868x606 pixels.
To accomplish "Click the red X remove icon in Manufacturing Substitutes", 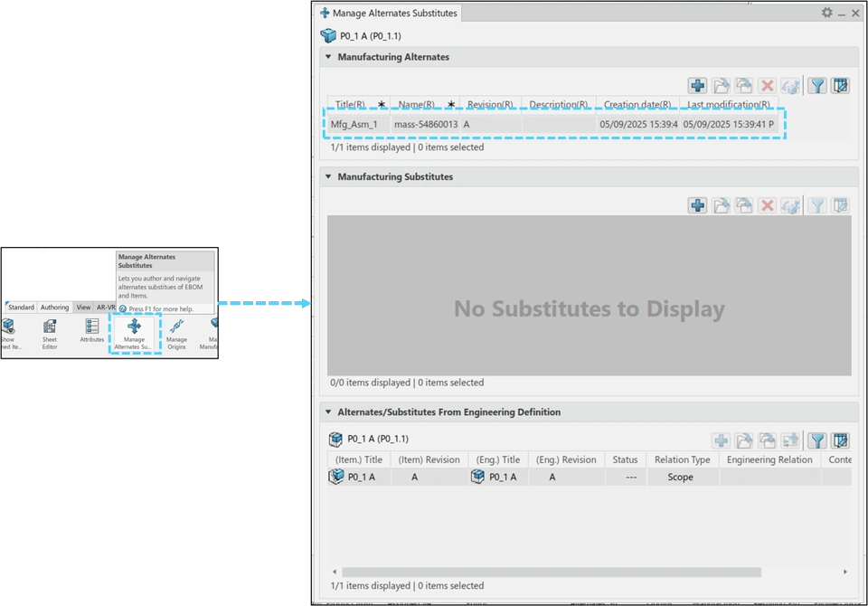I will click(768, 205).
